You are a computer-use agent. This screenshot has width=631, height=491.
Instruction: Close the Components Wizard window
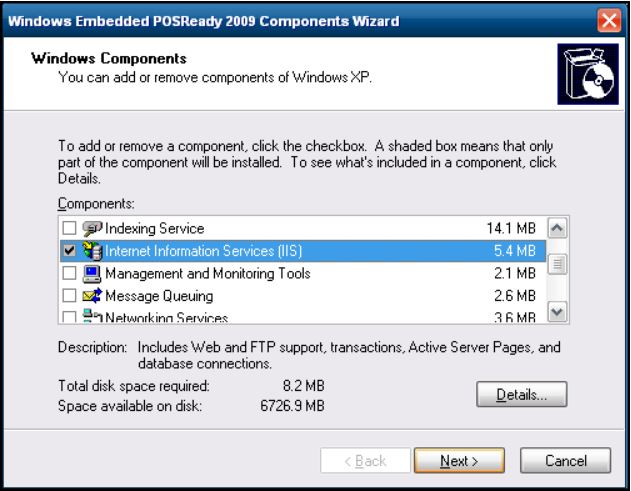point(610,19)
